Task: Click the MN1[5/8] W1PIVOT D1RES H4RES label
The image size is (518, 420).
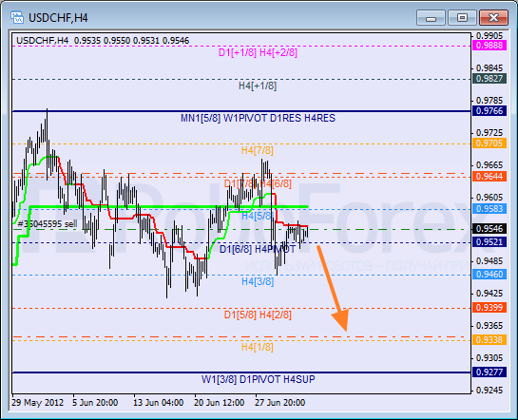Action: (258, 118)
